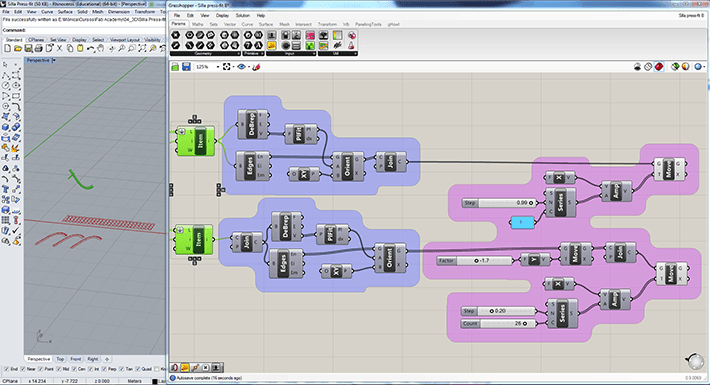Toggle the Quad osnap checkbox
710x385 pixels.
(x=137, y=369)
